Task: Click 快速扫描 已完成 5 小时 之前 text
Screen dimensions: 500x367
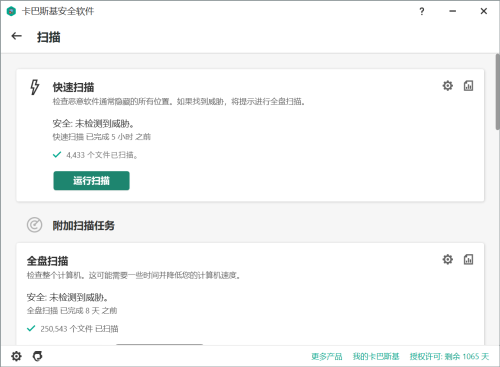Action: [102, 137]
